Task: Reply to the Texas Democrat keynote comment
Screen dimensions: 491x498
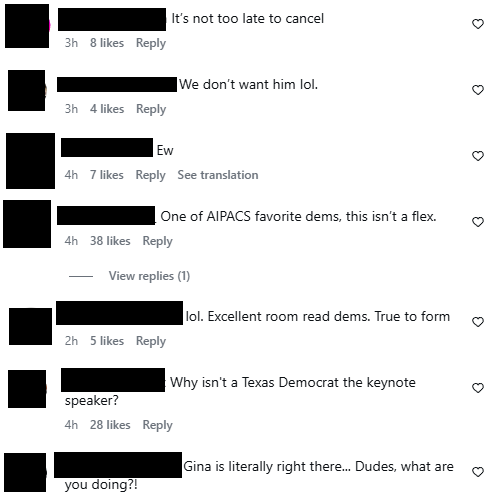Action: point(158,425)
